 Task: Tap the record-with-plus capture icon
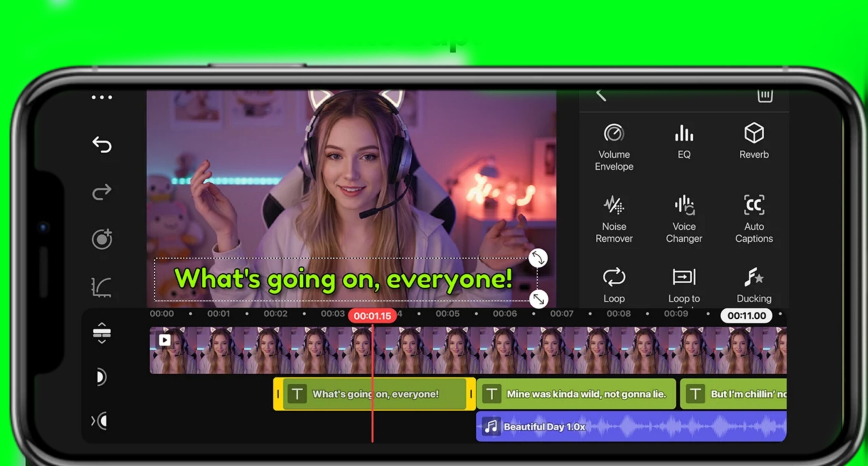coord(102,239)
